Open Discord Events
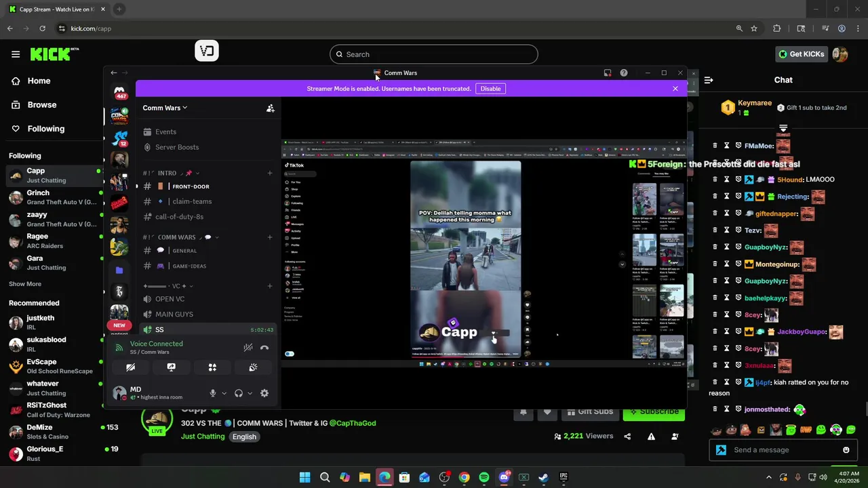868x488 pixels. point(207,132)
